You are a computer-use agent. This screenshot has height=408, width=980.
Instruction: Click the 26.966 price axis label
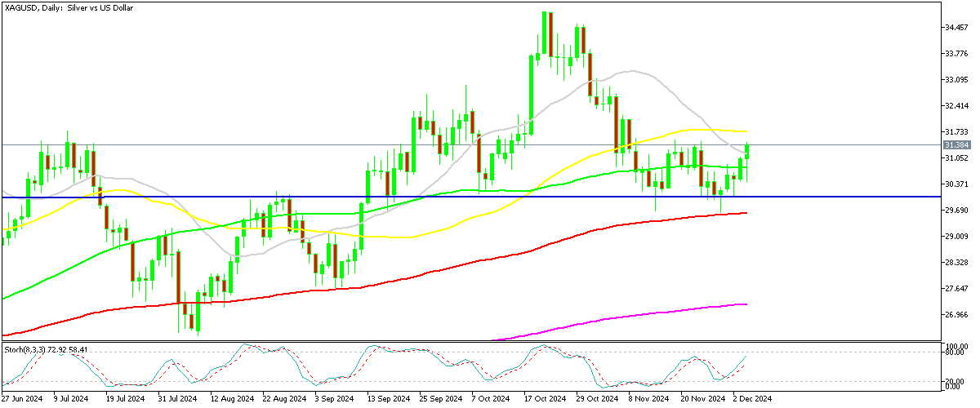(x=956, y=314)
